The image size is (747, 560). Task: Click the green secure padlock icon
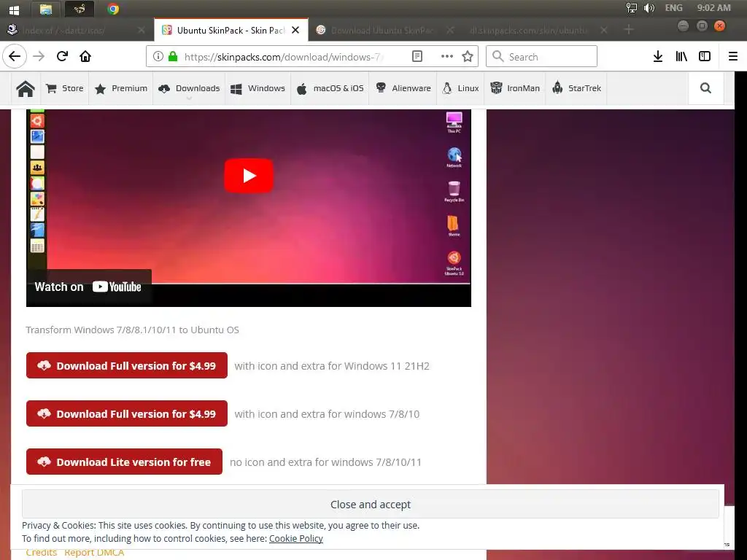pyautogui.click(x=173, y=57)
